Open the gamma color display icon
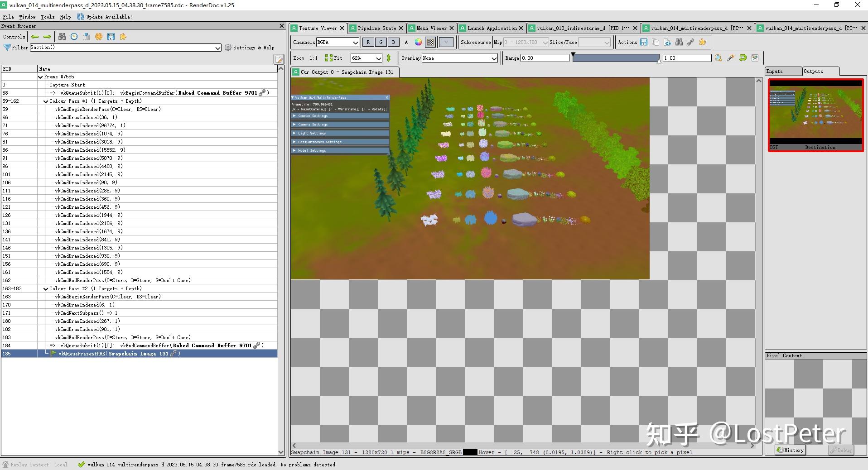This screenshot has width=868, height=470. point(418,42)
